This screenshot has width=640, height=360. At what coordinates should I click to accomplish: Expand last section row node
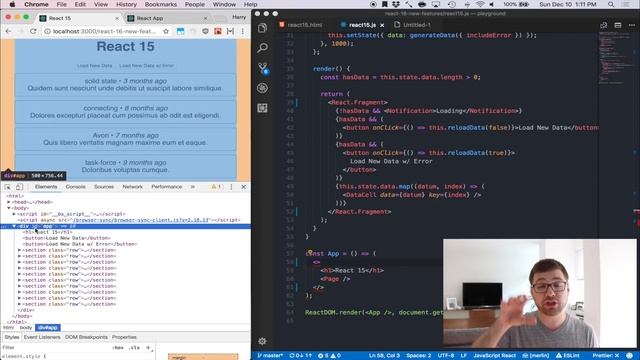point(19,304)
